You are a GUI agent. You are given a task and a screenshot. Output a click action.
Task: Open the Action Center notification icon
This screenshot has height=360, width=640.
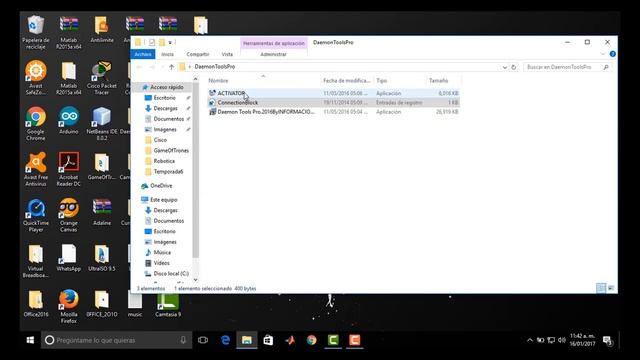pyautogui.click(x=607, y=340)
